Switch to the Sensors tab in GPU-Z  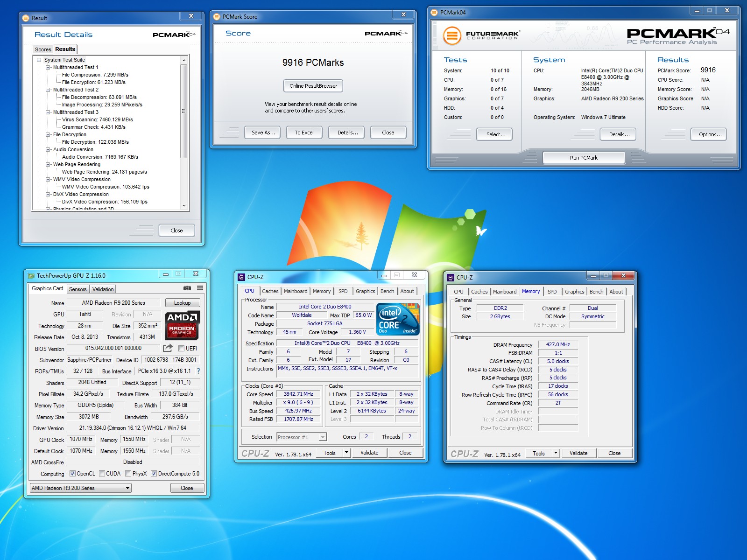click(x=78, y=289)
